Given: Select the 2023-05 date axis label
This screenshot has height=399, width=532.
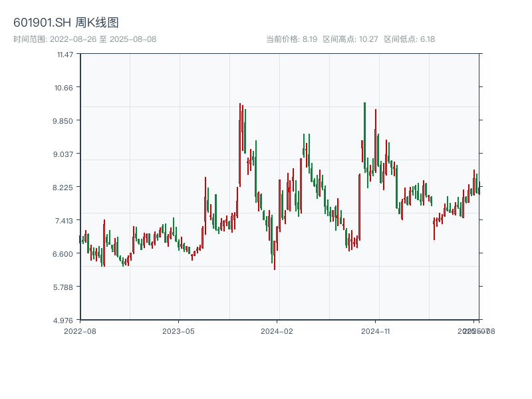Looking at the screenshot, I should (x=178, y=331).
